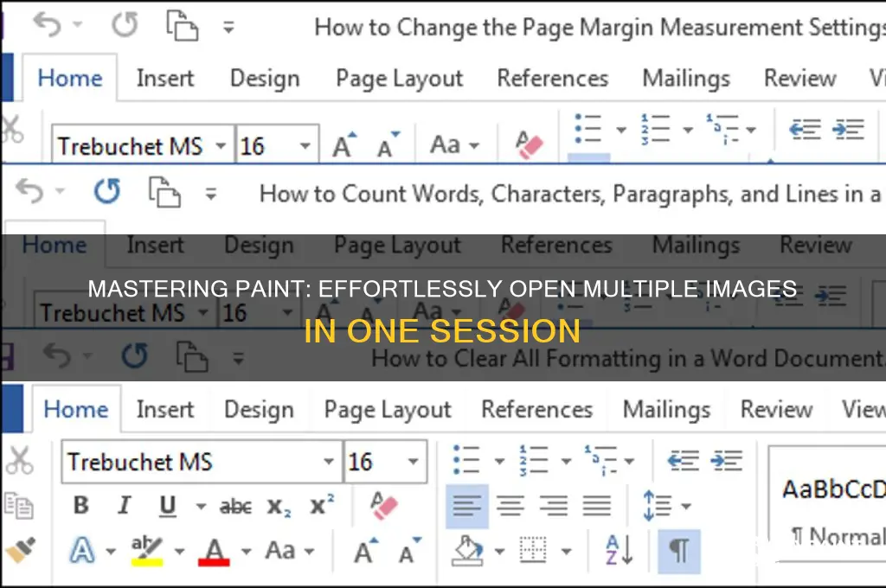Open Change Case menu in the top window
Viewport: 886px width, 588px height.
[x=454, y=145]
